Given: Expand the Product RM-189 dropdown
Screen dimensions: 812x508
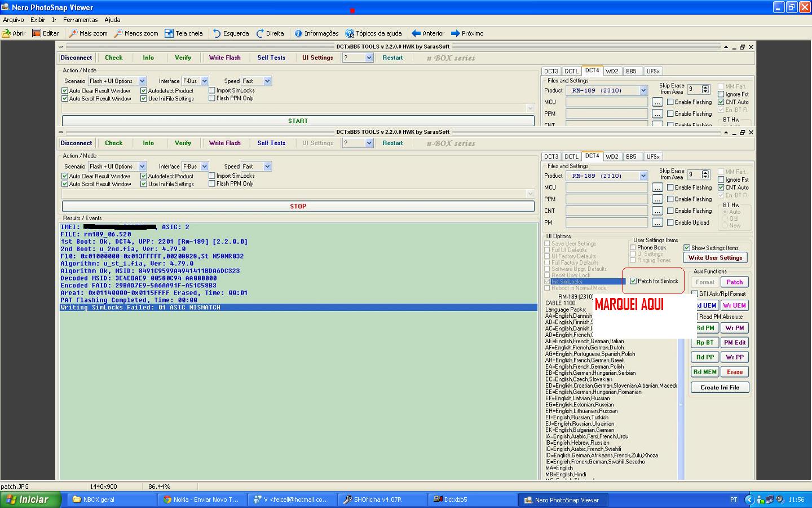Looking at the screenshot, I should [x=643, y=176].
